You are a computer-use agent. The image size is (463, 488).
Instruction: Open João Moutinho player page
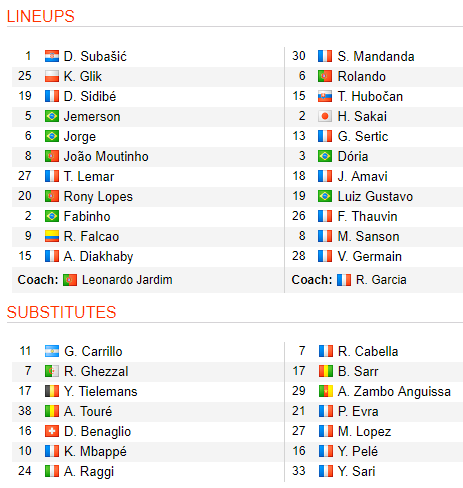[x=106, y=156]
